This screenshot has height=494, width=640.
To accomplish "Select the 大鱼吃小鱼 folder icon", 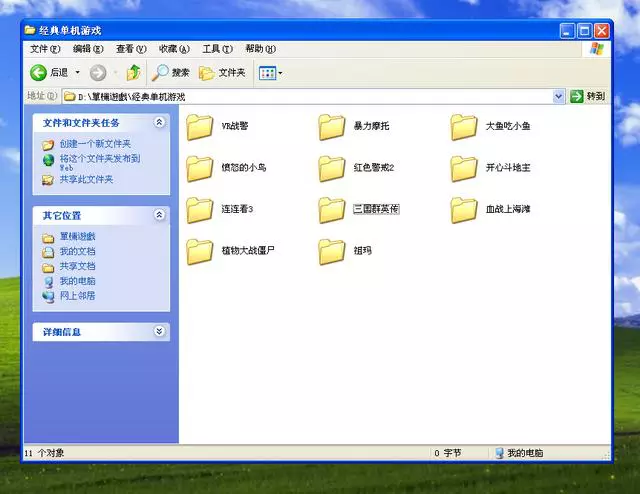I will 464,127.
